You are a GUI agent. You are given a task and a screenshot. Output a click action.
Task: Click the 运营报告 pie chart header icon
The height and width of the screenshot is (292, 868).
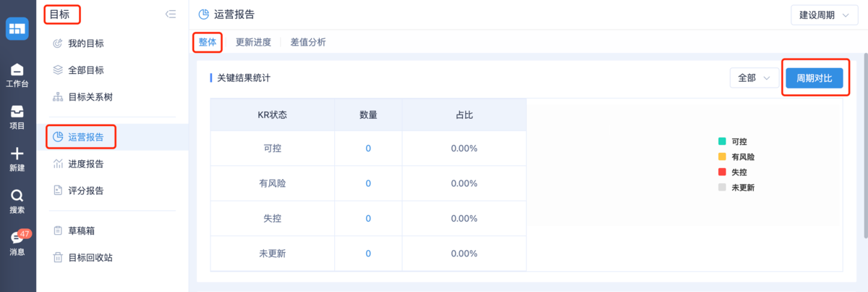204,14
